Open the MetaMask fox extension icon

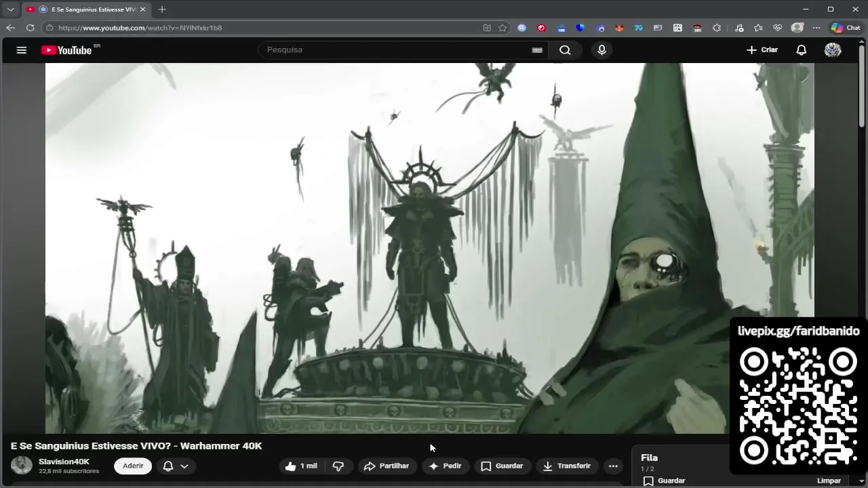coord(619,28)
